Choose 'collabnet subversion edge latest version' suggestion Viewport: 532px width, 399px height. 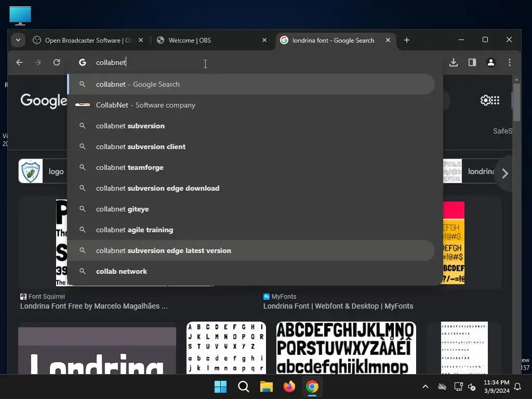point(251,251)
